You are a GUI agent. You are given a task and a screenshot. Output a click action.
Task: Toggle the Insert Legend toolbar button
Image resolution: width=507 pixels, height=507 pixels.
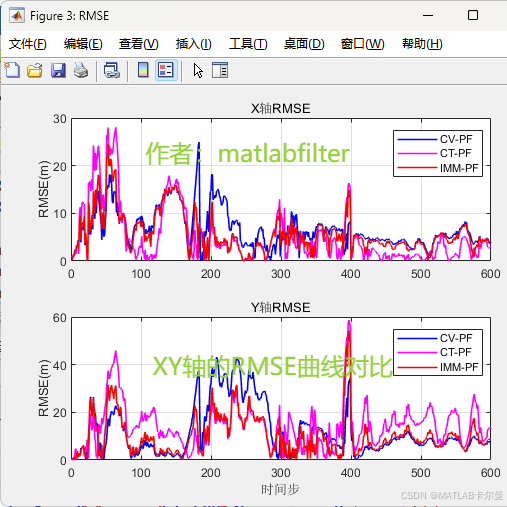click(166, 70)
